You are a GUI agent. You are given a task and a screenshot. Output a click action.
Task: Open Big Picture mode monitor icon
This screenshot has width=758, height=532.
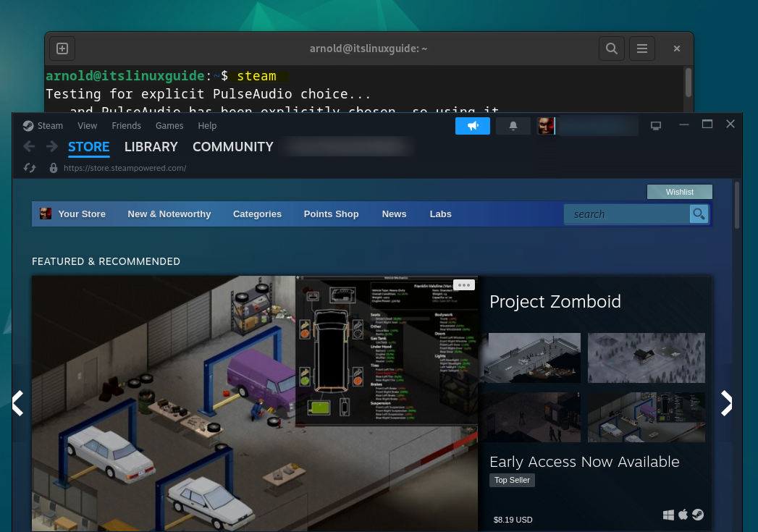pos(656,126)
